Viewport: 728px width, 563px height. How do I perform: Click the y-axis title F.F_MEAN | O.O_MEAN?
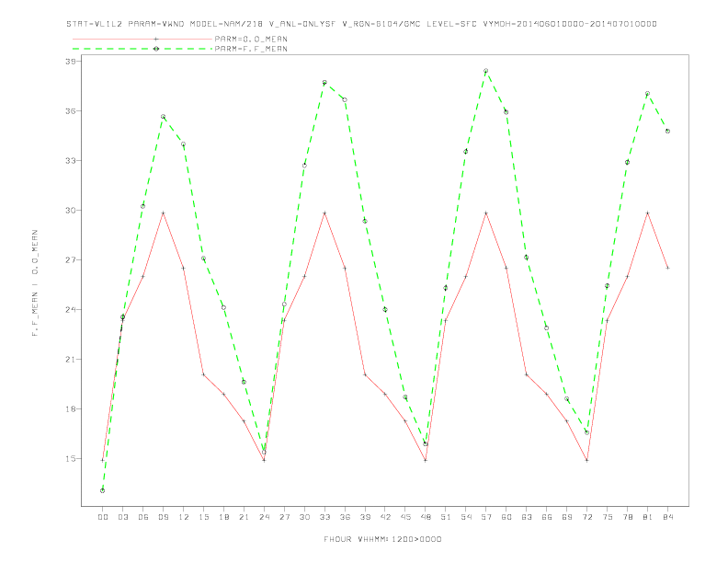35,283
